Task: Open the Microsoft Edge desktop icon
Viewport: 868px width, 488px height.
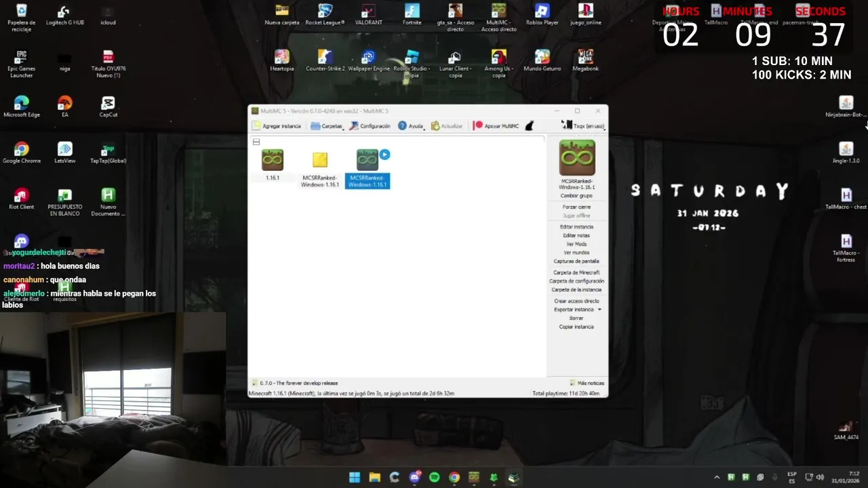Action: [21, 107]
